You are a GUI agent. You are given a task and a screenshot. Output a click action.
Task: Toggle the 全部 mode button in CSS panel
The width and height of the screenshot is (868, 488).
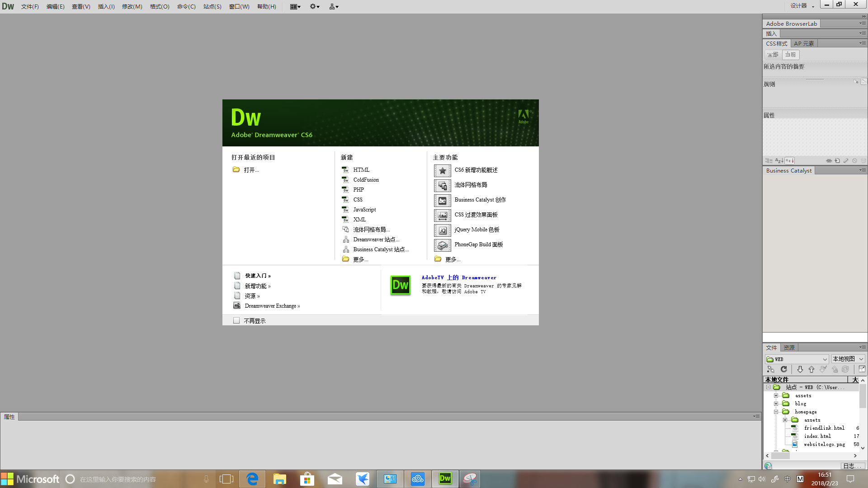773,55
